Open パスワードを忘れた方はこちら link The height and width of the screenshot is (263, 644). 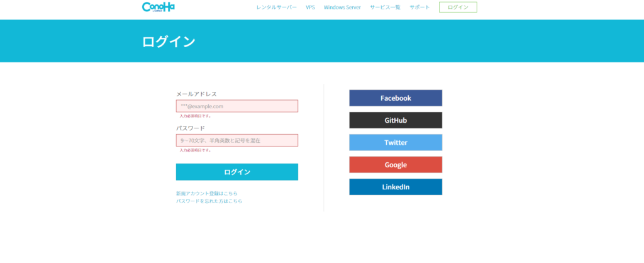(x=209, y=201)
